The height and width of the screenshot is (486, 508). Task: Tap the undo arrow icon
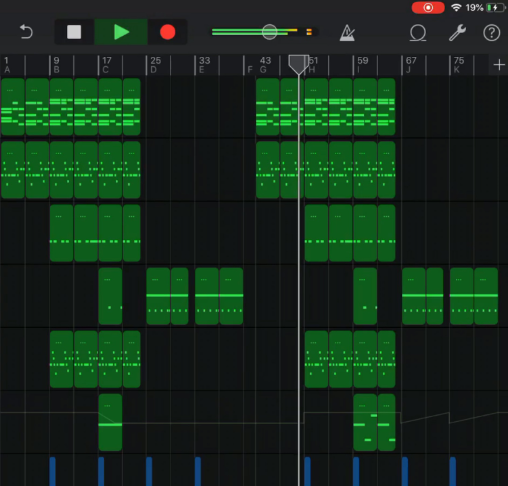(x=26, y=32)
